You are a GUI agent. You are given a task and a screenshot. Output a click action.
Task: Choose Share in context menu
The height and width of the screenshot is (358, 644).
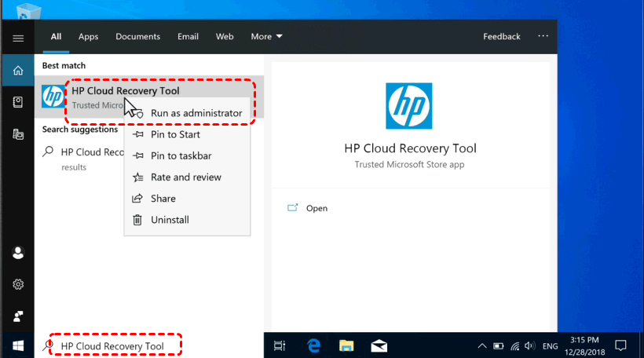coord(187,199)
